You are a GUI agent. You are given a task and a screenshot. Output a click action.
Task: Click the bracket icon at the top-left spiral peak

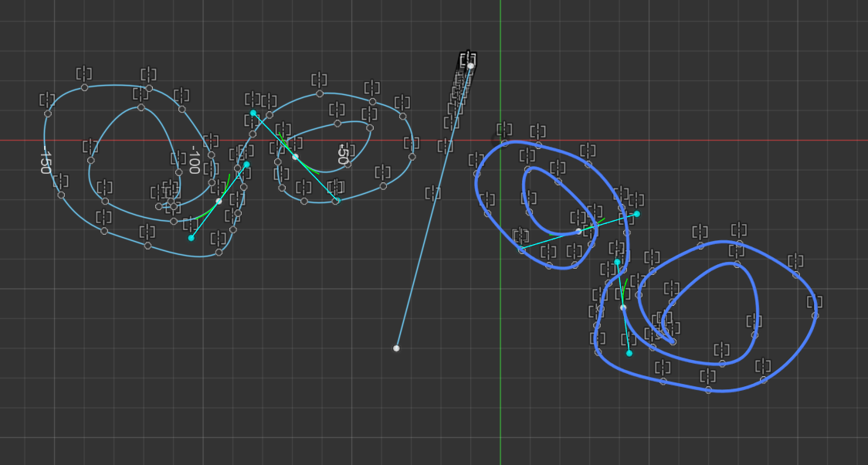tap(85, 73)
